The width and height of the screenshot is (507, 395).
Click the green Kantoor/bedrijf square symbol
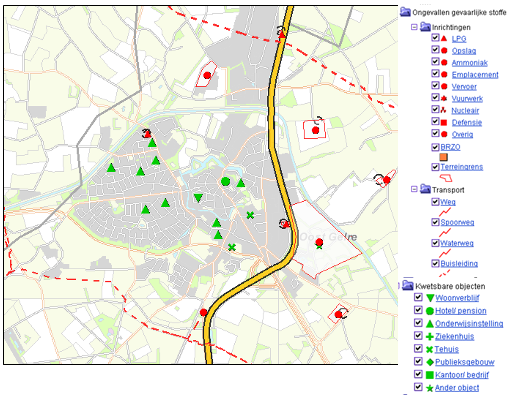point(430,375)
